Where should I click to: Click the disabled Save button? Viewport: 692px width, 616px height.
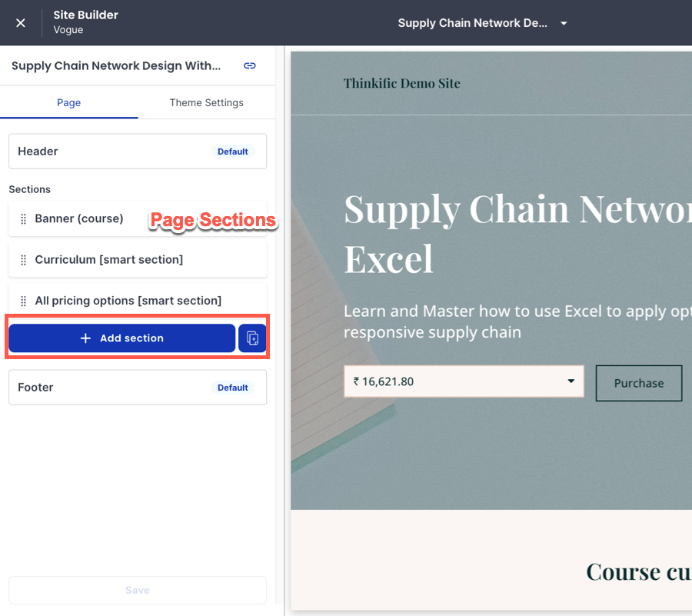click(x=138, y=590)
